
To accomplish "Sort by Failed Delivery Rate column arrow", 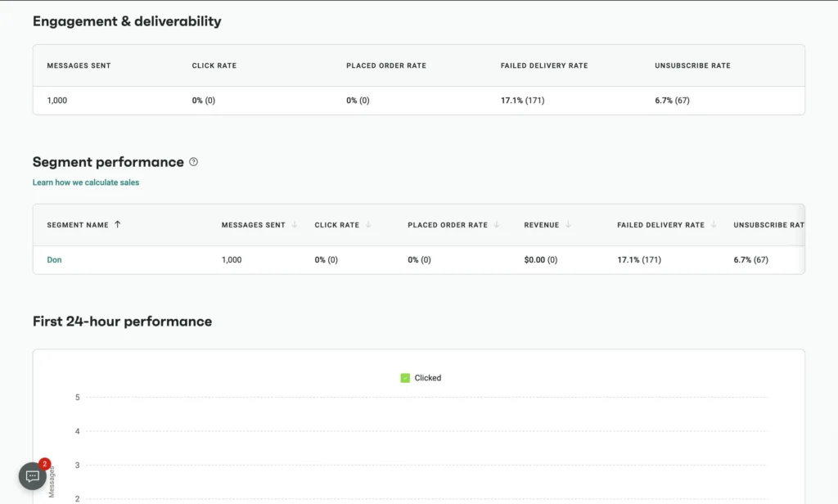I will [714, 224].
